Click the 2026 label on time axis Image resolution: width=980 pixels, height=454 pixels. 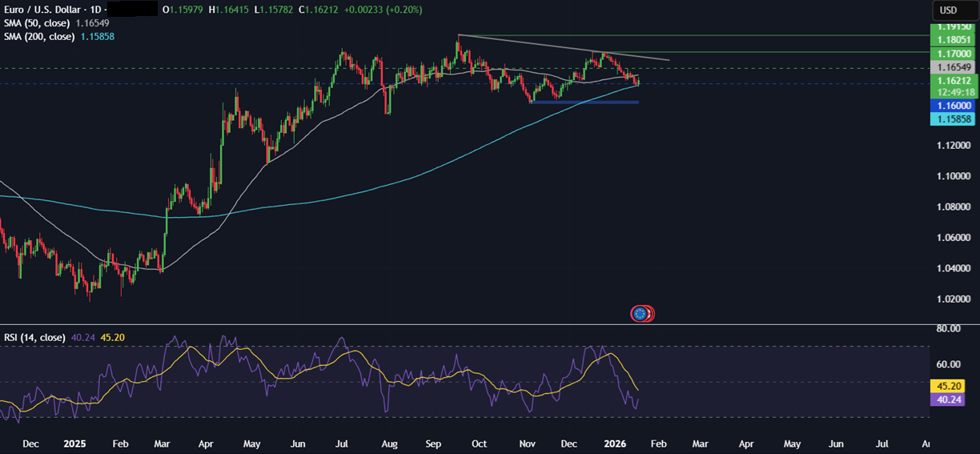[615, 443]
